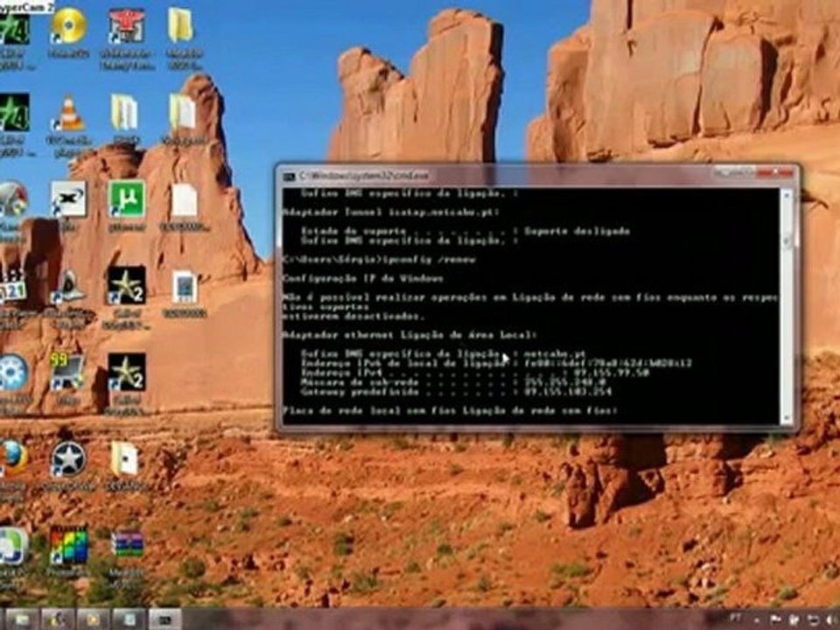Click the 'Máscara de sub-rede' line
The width and height of the screenshot is (840, 630).
tap(453, 382)
